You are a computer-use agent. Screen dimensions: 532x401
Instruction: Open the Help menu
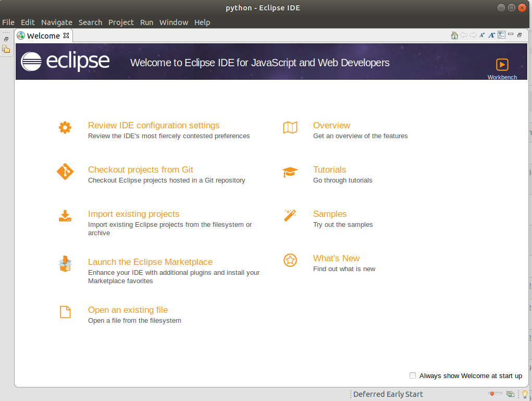click(x=202, y=22)
